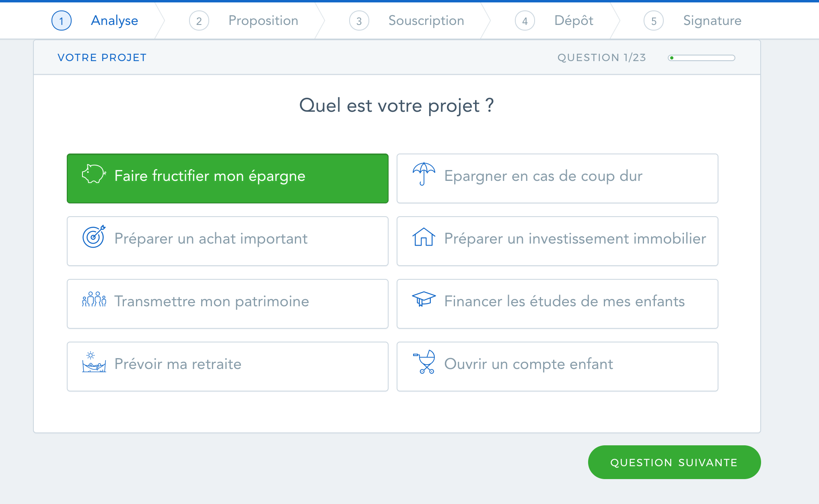Click the Analyse step number circle
This screenshot has width=819, height=504.
point(62,21)
